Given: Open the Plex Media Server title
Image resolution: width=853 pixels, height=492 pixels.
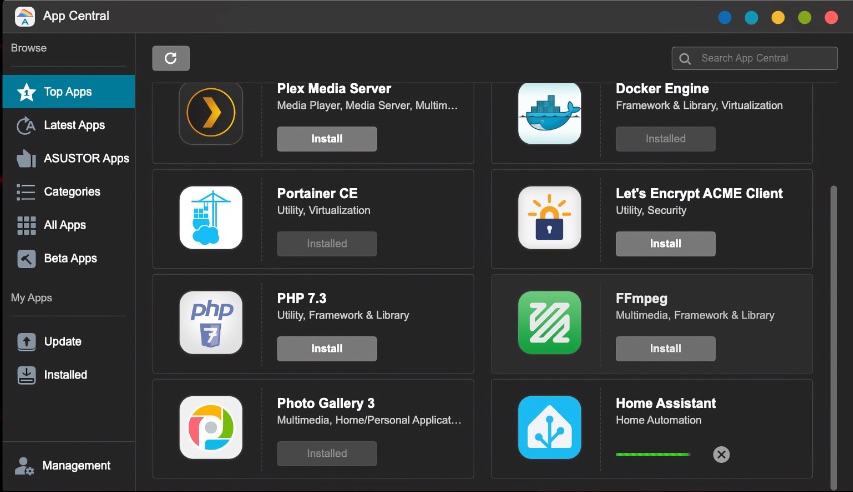Looking at the screenshot, I should pyautogui.click(x=334, y=89).
